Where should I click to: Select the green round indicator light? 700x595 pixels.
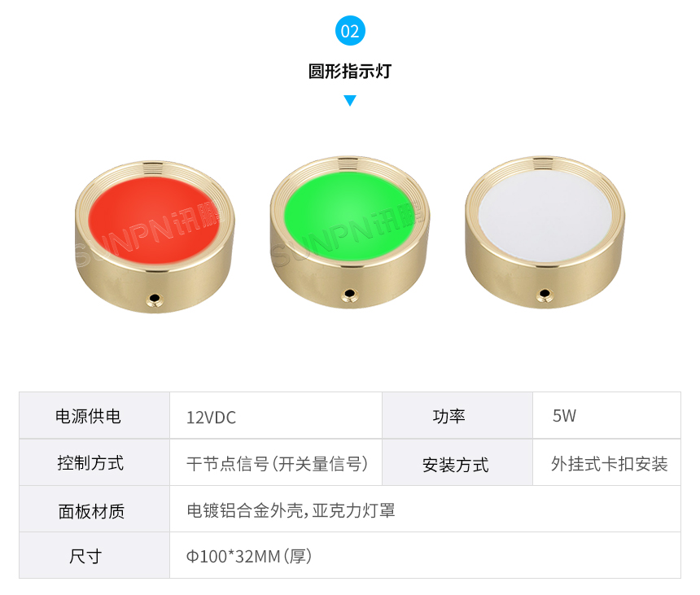pos(349,232)
